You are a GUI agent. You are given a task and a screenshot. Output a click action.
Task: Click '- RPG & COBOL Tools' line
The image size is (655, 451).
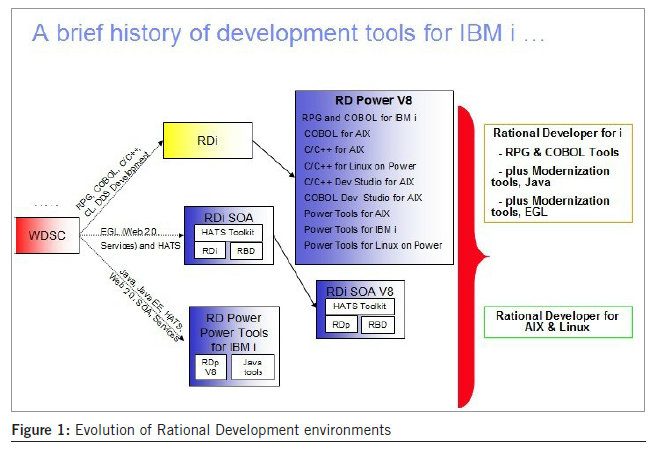coord(558,152)
